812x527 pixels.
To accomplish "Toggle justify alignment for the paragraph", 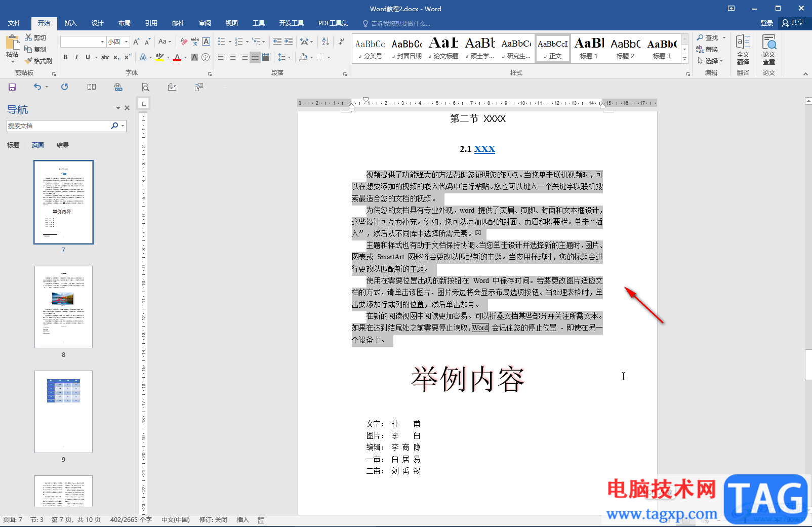I will [255, 57].
